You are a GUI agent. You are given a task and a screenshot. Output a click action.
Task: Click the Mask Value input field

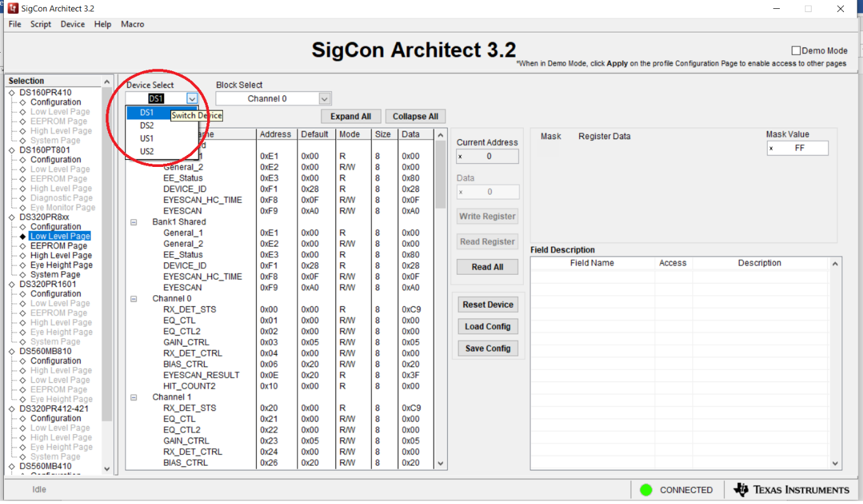pyautogui.click(x=798, y=148)
